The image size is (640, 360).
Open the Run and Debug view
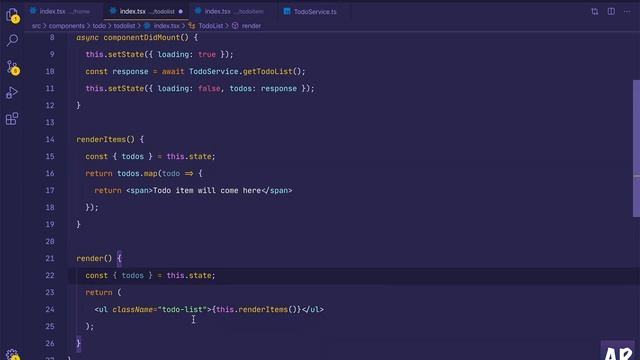click(x=12, y=93)
